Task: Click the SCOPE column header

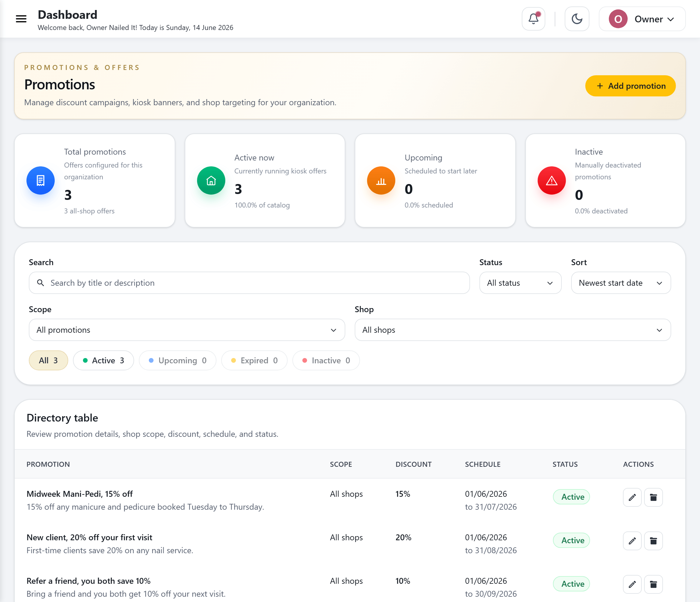Action: click(x=341, y=464)
